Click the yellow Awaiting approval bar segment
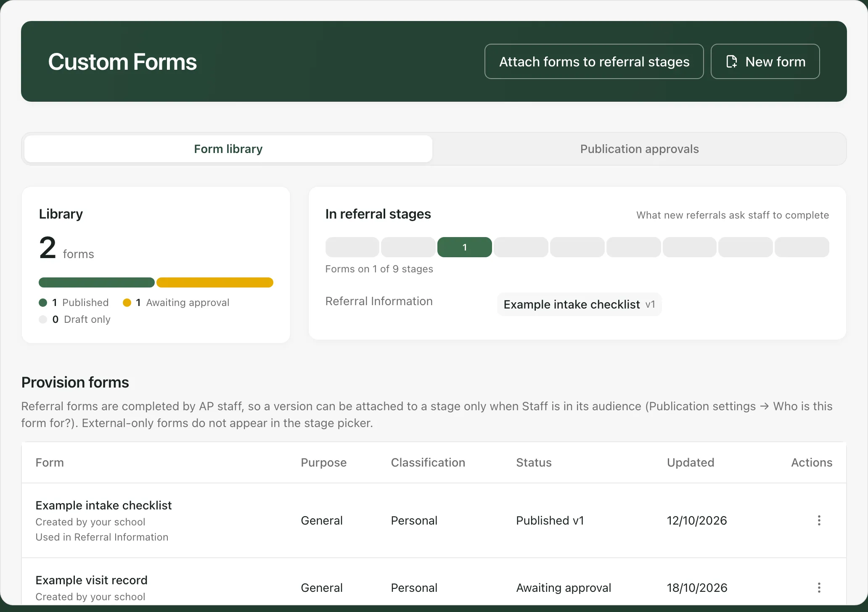This screenshot has height=612, width=868. 215,282
